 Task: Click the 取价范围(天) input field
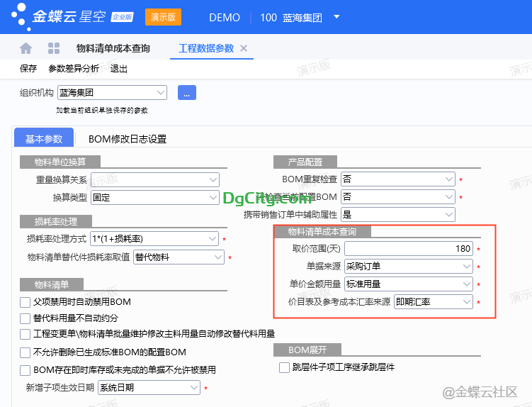pyautogui.click(x=408, y=249)
